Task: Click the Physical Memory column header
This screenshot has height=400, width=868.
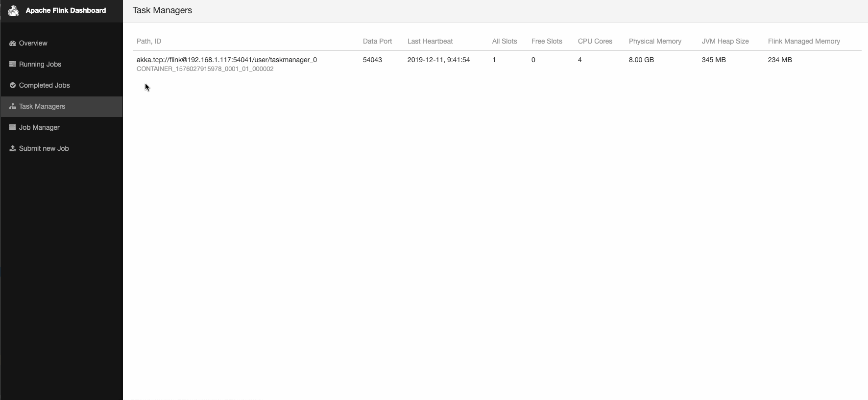Action: click(x=655, y=41)
